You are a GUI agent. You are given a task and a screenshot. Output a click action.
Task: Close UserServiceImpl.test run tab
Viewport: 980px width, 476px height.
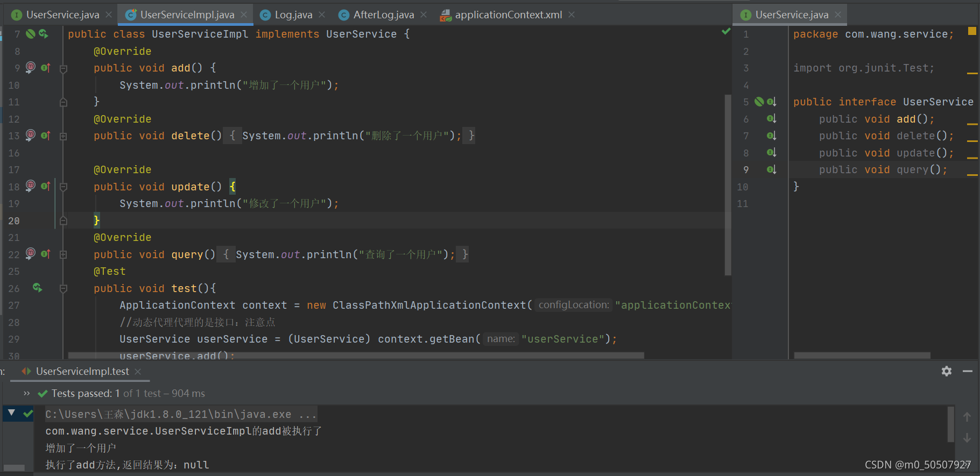point(138,371)
